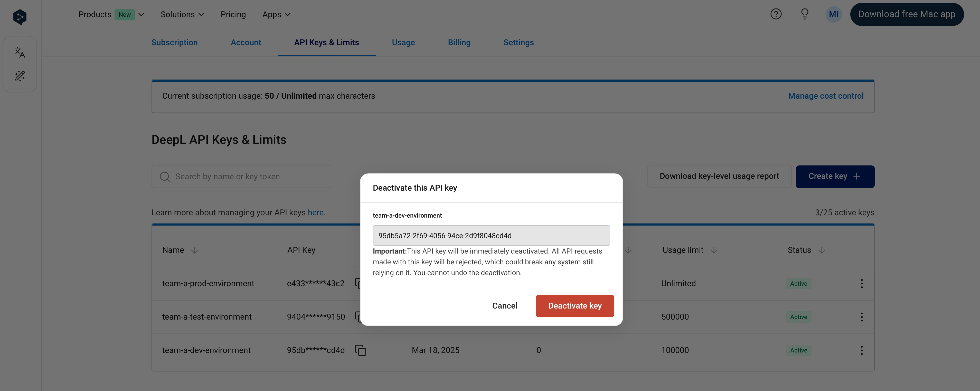Click the help question mark icon

point(776,14)
